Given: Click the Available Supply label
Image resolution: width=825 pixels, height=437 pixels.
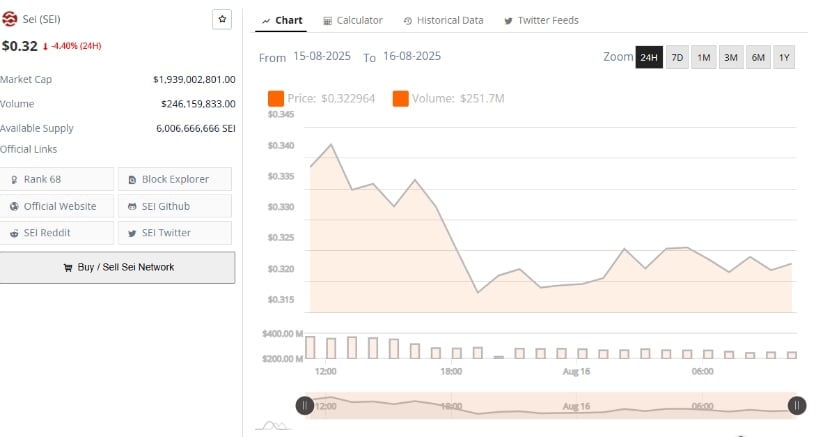Looking at the screenshot, I should [x=37, y=128].
